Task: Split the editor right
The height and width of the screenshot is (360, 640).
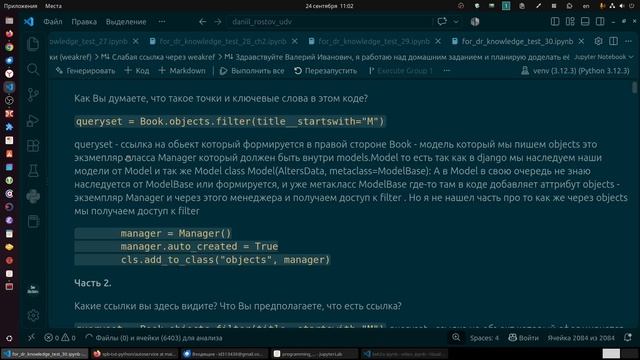Action: (613, 41)
